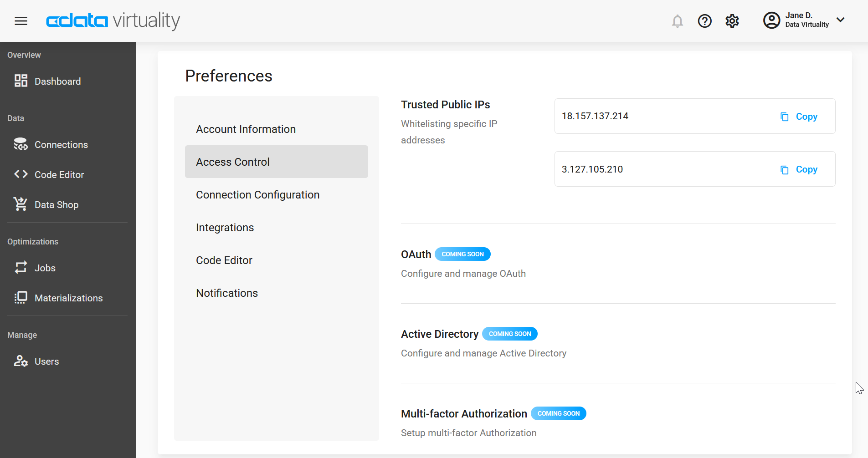
Task: Select the Connections icon in the sidebar
Action: click(21, 144)
